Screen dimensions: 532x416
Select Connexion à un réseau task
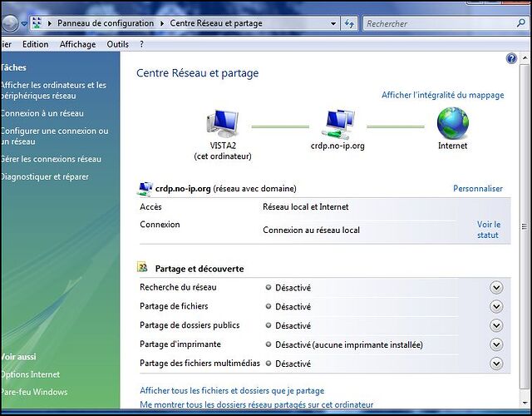42,113
